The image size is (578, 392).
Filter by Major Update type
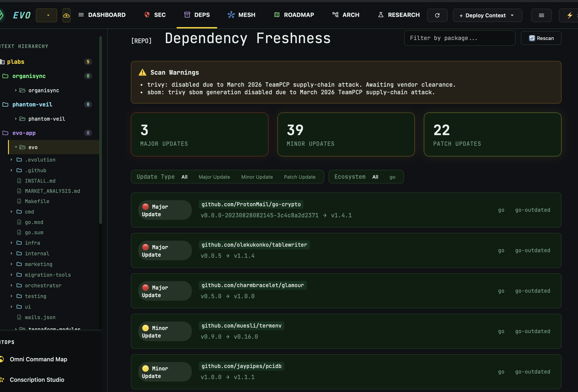pyautogui.click(x=214, y=177)
